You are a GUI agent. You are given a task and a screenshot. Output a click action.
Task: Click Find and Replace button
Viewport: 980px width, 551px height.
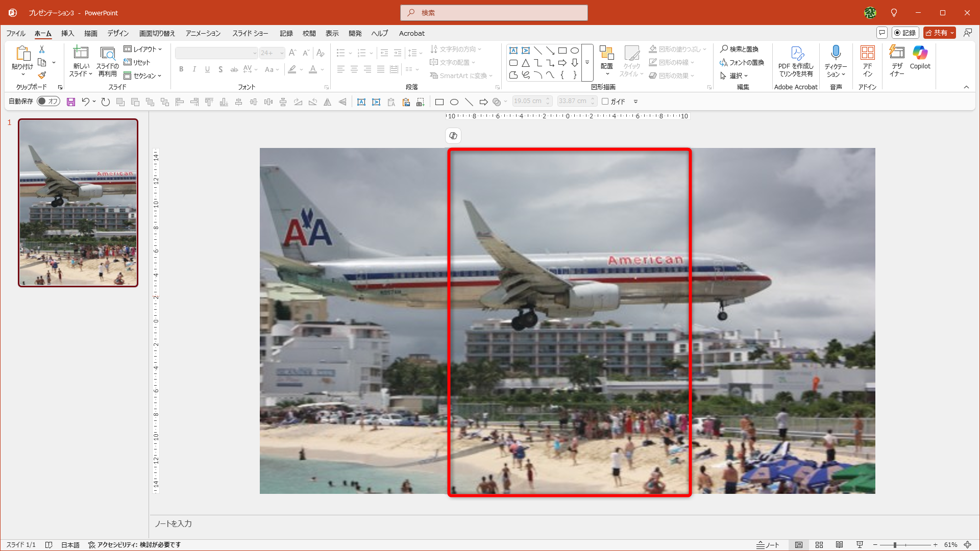739,49
